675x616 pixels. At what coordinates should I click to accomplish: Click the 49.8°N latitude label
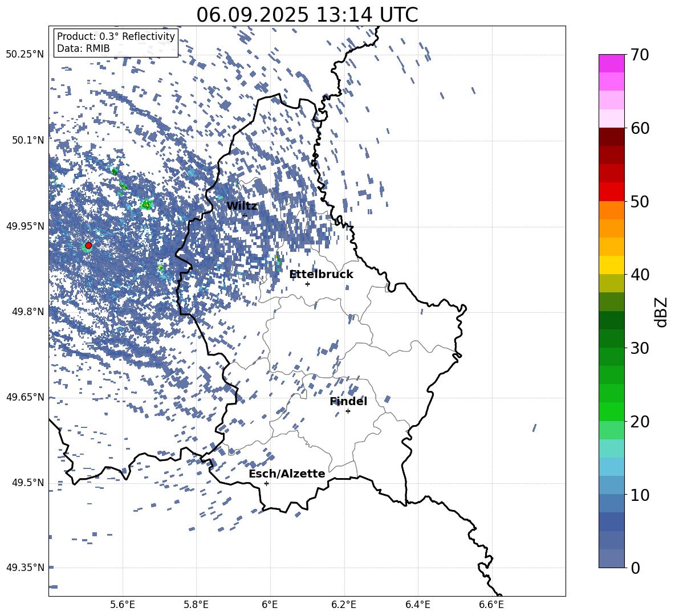point(28,311)
